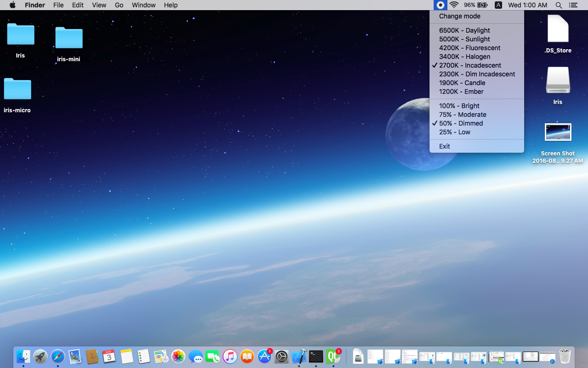Click the disk image document in Dock

tap(358, 356)
